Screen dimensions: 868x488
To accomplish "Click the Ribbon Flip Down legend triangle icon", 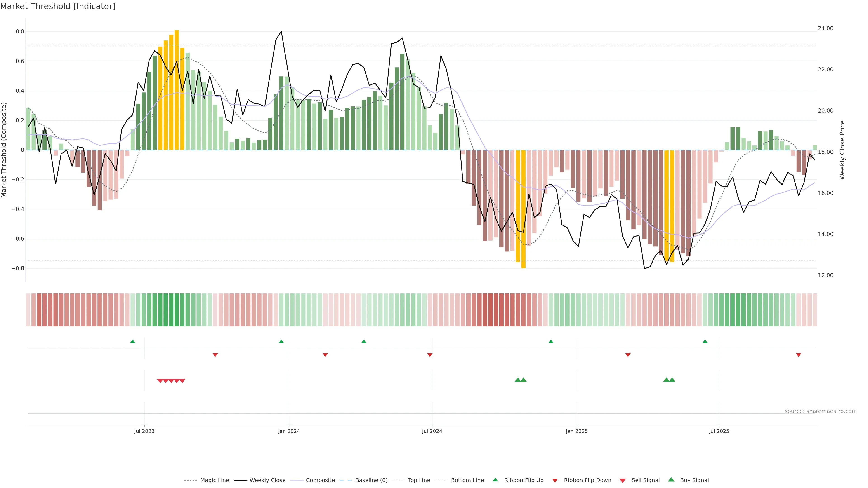I will tap(555, 480).
